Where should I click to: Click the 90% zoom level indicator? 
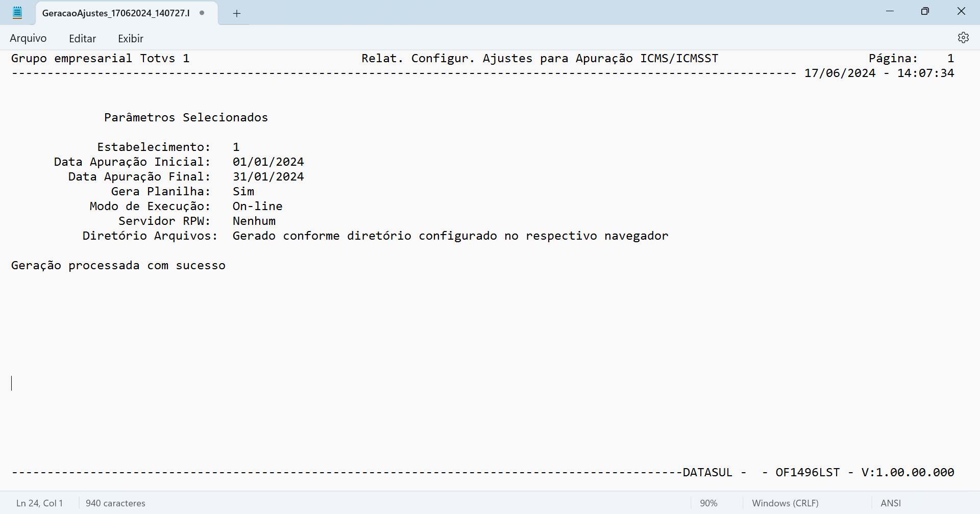pos(708,503)
